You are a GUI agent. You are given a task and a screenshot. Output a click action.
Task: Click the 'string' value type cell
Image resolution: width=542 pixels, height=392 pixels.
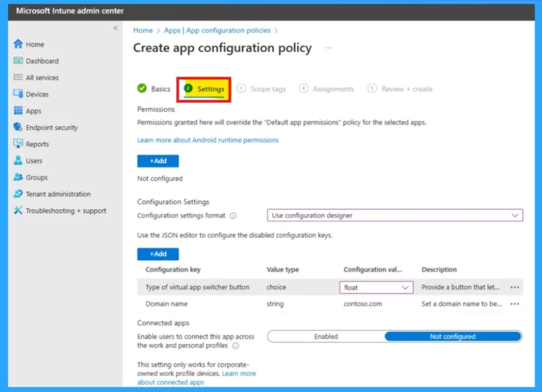coord(275,304)
